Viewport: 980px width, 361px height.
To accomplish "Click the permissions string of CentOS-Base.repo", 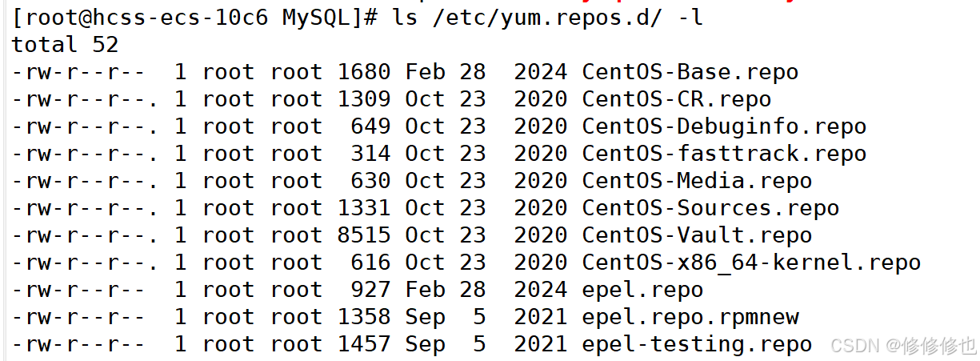I will (x=78, y=72).
